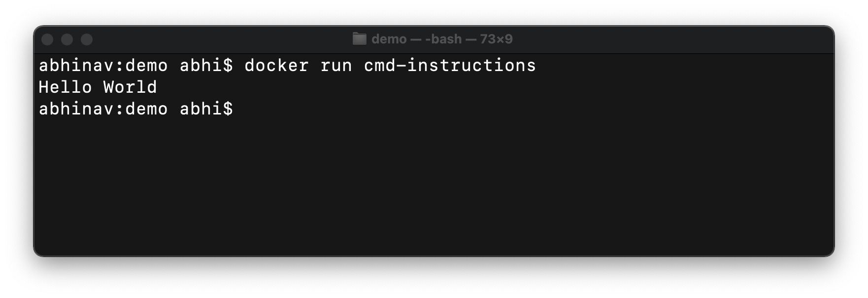Click "Hello" in the command output

coord(65,87)
